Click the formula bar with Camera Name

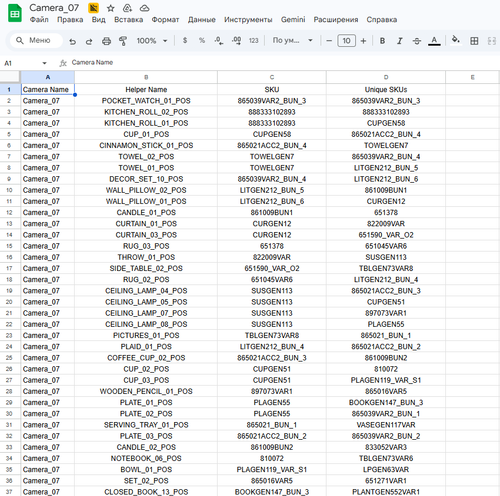point(283,62)
